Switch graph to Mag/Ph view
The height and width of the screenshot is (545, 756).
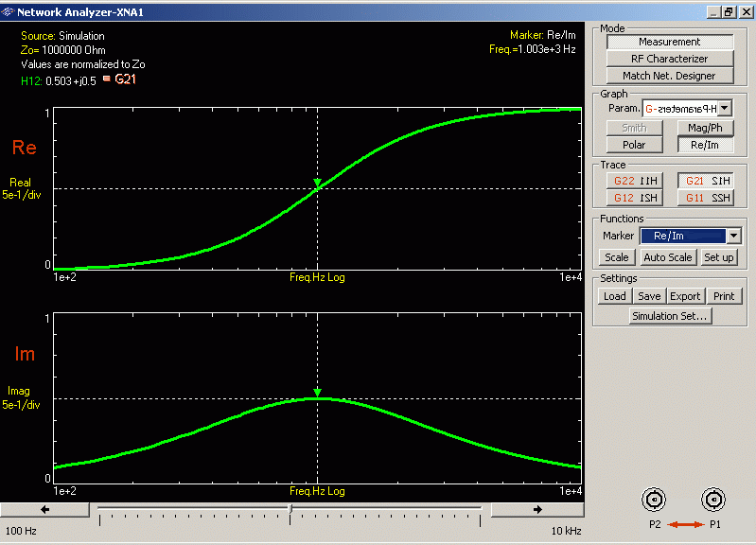706,128
